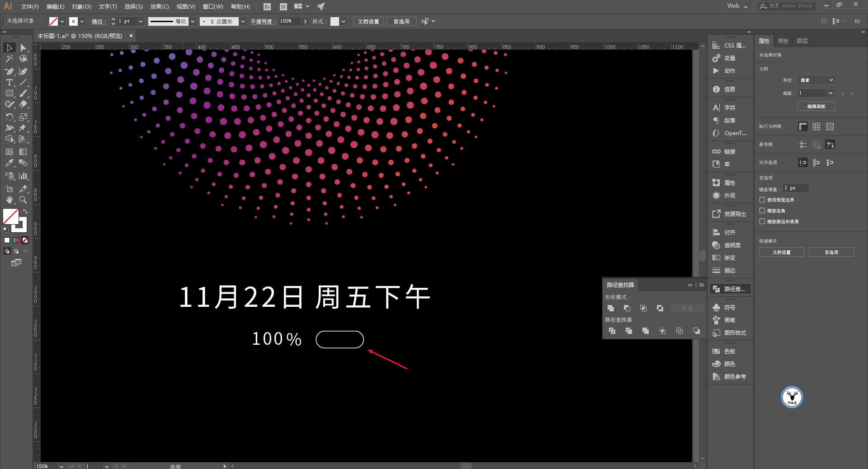Select the Eyedropper tool
The height and width of the screenshot is (469, 868).
(9, 163)
